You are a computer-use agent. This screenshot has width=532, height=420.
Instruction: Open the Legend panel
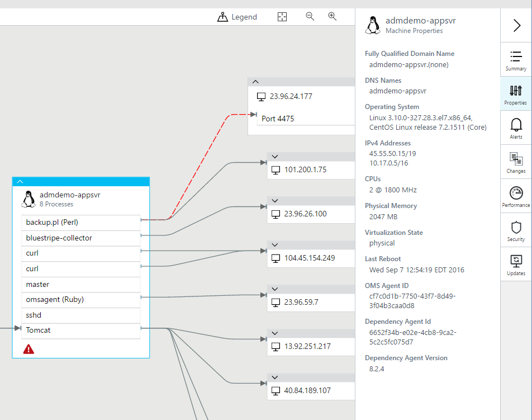coord(237,16)
